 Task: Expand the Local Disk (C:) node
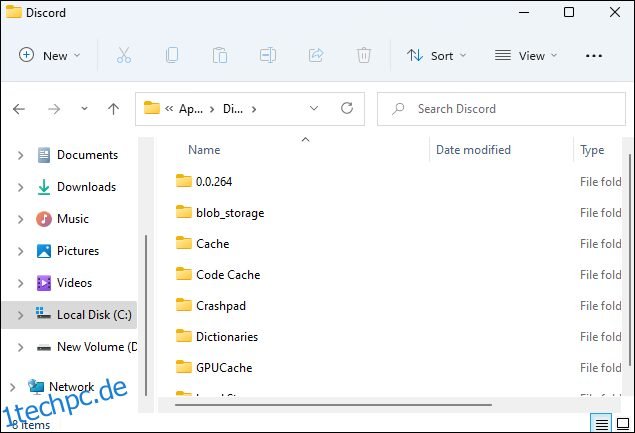(x=20, y=315)
